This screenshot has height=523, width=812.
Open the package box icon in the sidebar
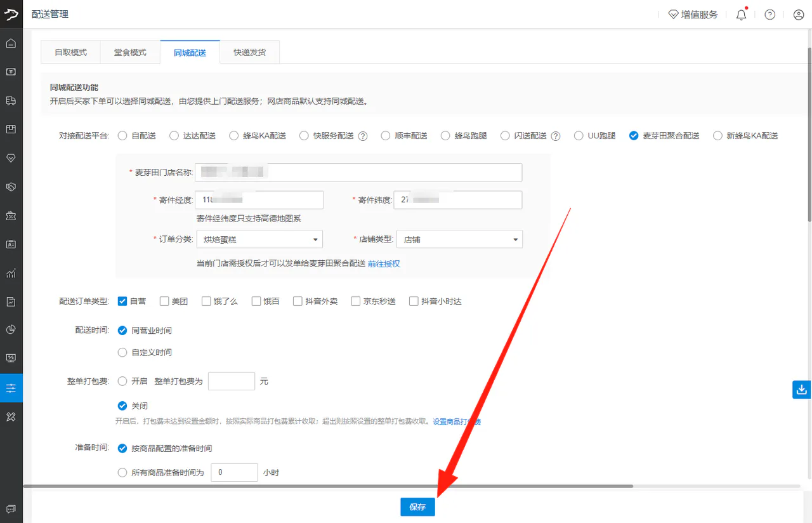pyautogui.click(x=11, y=129)
